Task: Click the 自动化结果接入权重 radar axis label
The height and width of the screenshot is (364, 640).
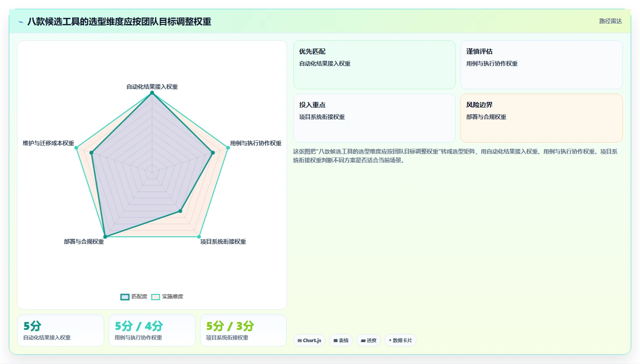Action: 152,87
